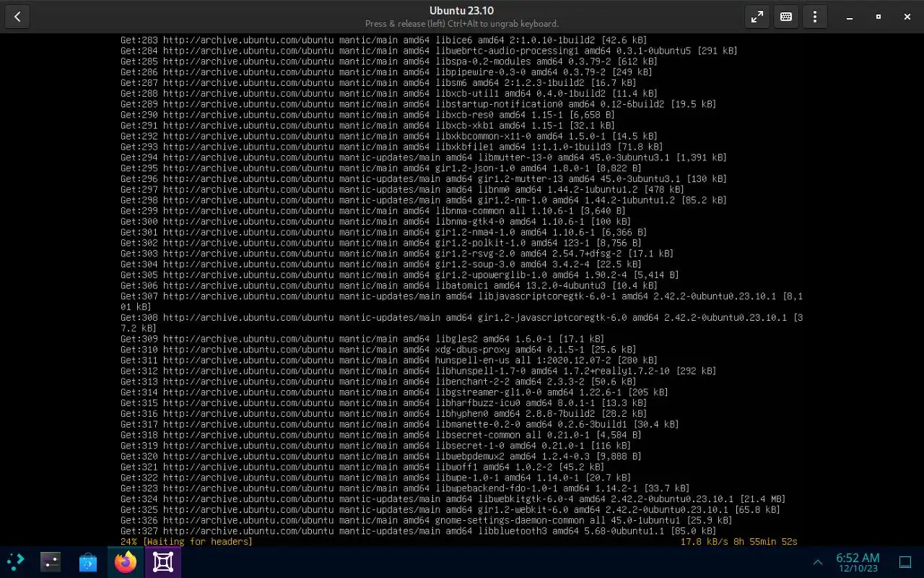Maximize the Ubuntu 23.10 window
Image resolution: width=924 pixels, height=578 pixels.
coord(879,17)
